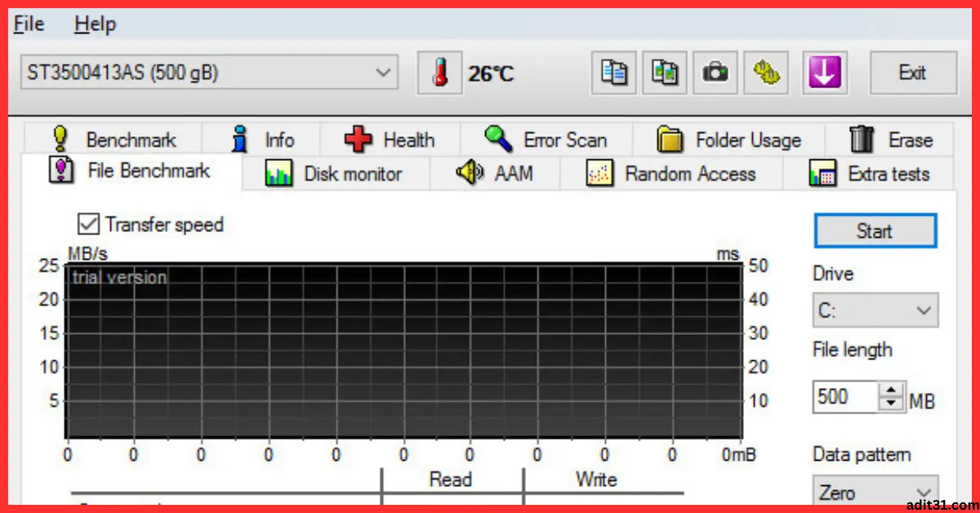The width and height of the screenshot is (980, 513).
Task: Click the thermometer temperature icon
Action: [439, 74]
